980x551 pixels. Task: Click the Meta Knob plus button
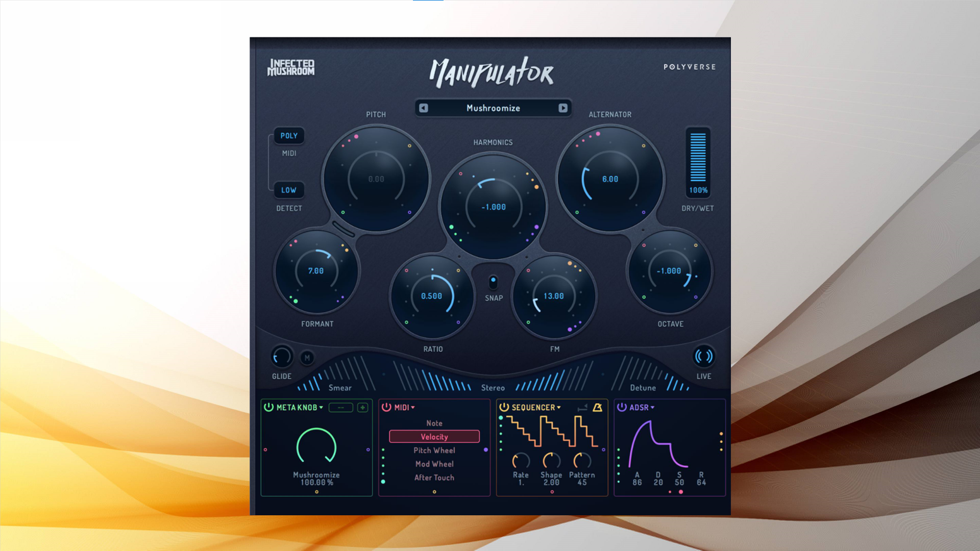[x=362, y=408]
